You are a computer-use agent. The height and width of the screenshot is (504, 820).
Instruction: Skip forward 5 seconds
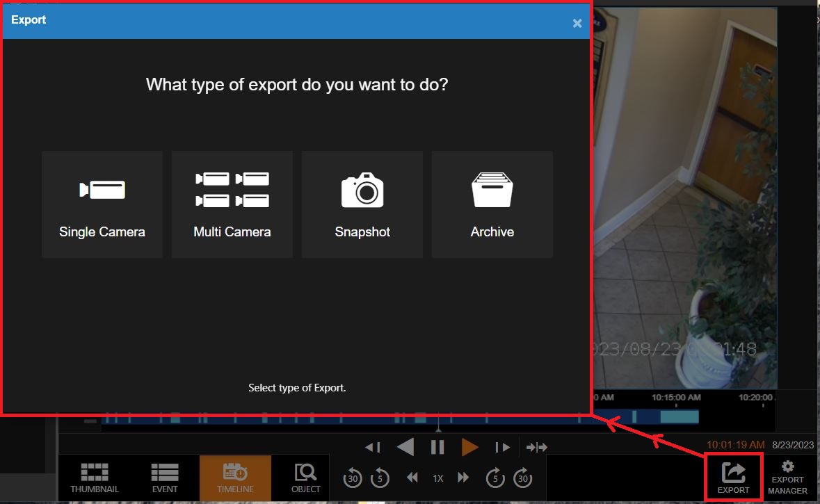[495, 478]
